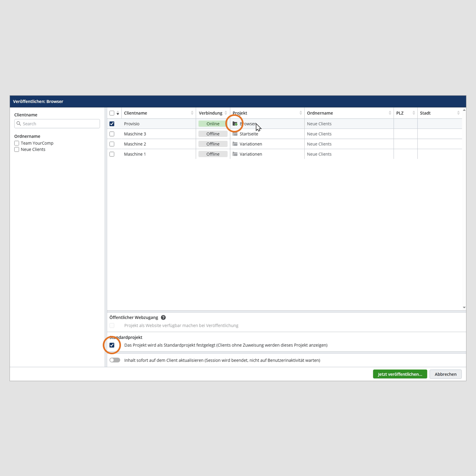Image resolution: width=476 pixels, height=476 pixels.
Task: Click the Startseite project folder icon
Action: coord(235,134)
